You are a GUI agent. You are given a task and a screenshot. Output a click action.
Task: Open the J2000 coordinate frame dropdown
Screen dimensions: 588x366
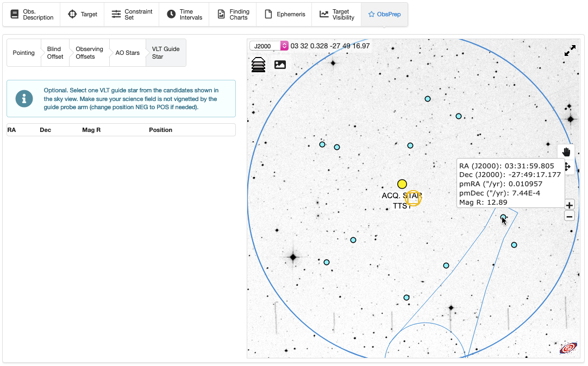[269, 46]
